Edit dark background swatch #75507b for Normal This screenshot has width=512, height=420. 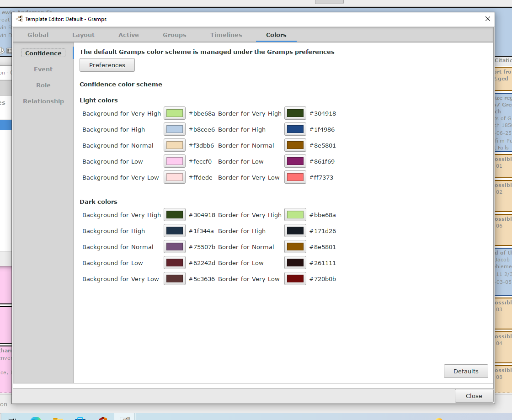coord(175,247)
